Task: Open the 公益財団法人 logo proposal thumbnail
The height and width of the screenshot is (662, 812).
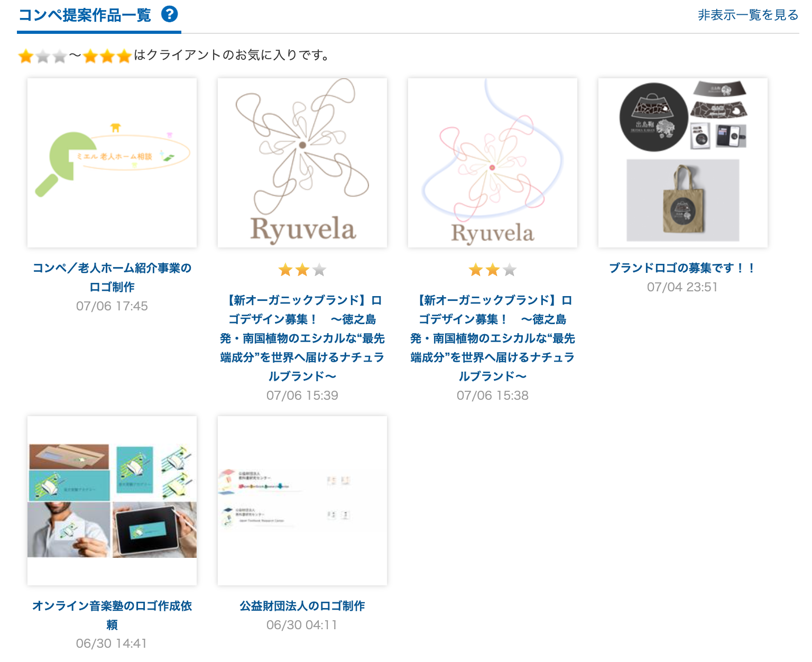Action: pyautogui.click(x=302, y=500)
